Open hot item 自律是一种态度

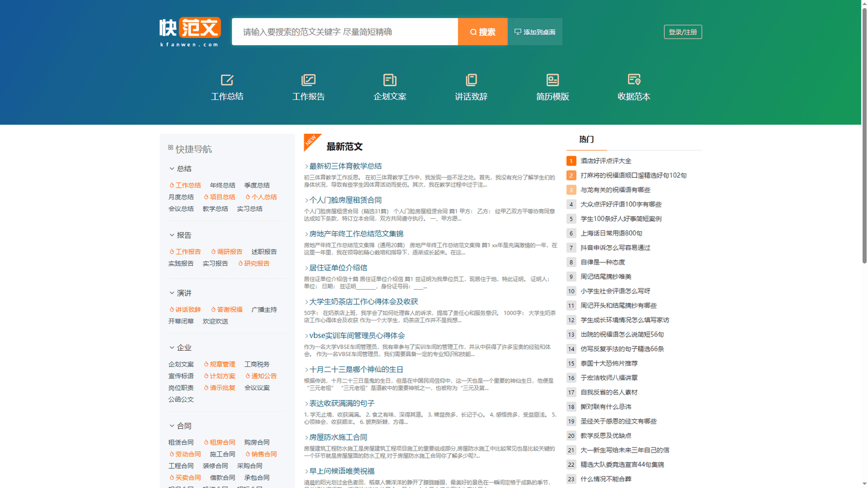(603, 262)
